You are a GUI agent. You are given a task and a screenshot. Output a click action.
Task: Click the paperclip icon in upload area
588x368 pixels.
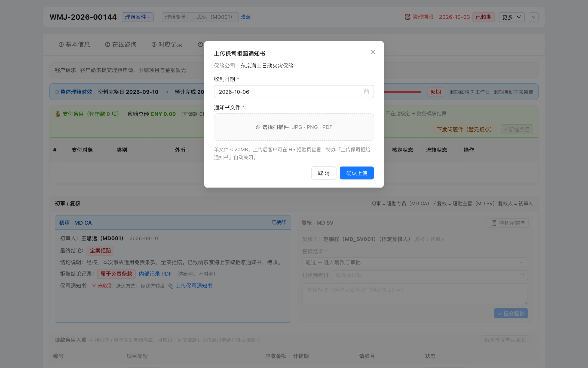[x=258, y=127]
